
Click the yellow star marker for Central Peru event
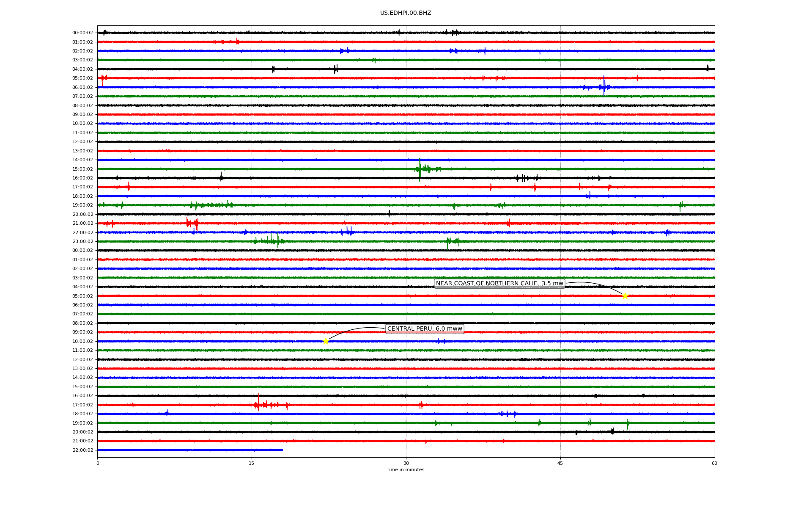pos(326,341)
